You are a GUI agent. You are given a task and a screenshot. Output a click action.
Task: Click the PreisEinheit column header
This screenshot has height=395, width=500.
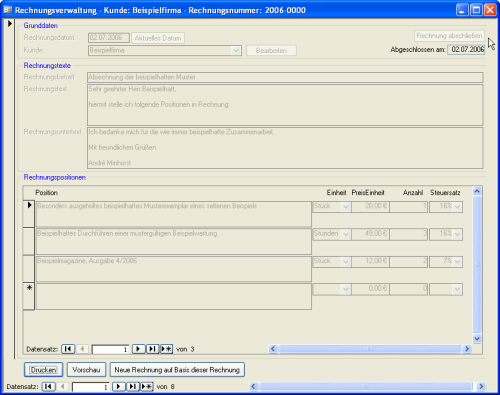[x=368, y=193]
